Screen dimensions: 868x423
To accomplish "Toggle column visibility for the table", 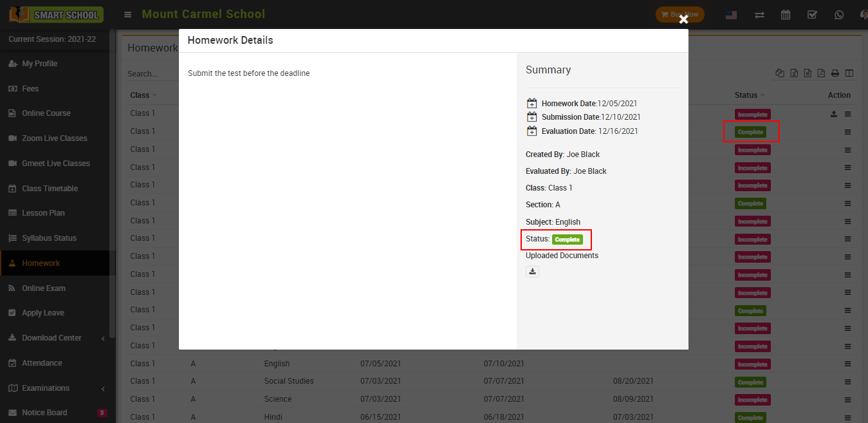I will (849, 73).
